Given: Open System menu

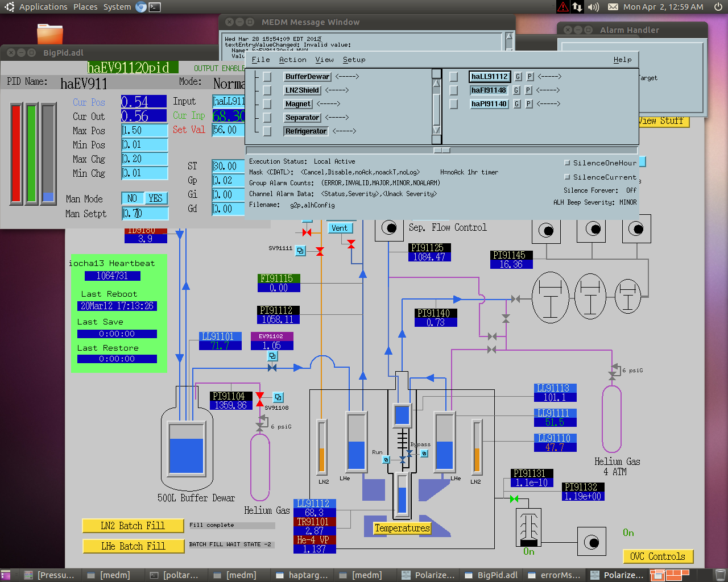Looking at the screenshot, I should tap(117, 7).
